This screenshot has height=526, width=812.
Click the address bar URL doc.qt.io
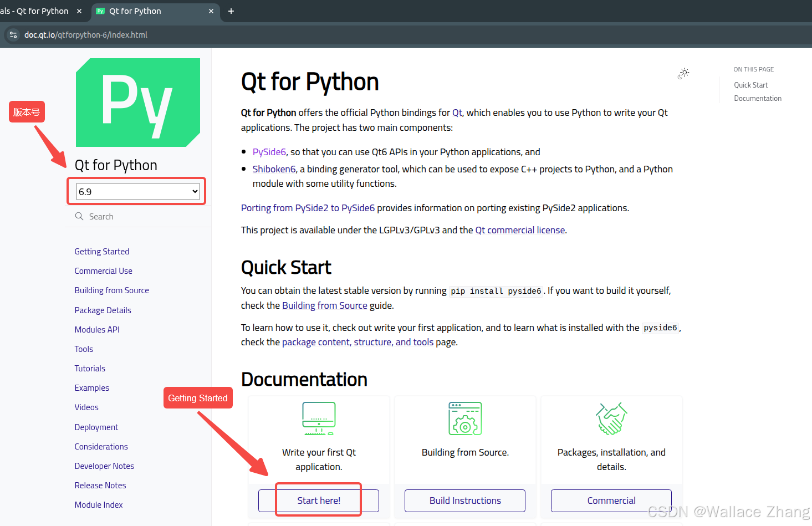(86, 34)
